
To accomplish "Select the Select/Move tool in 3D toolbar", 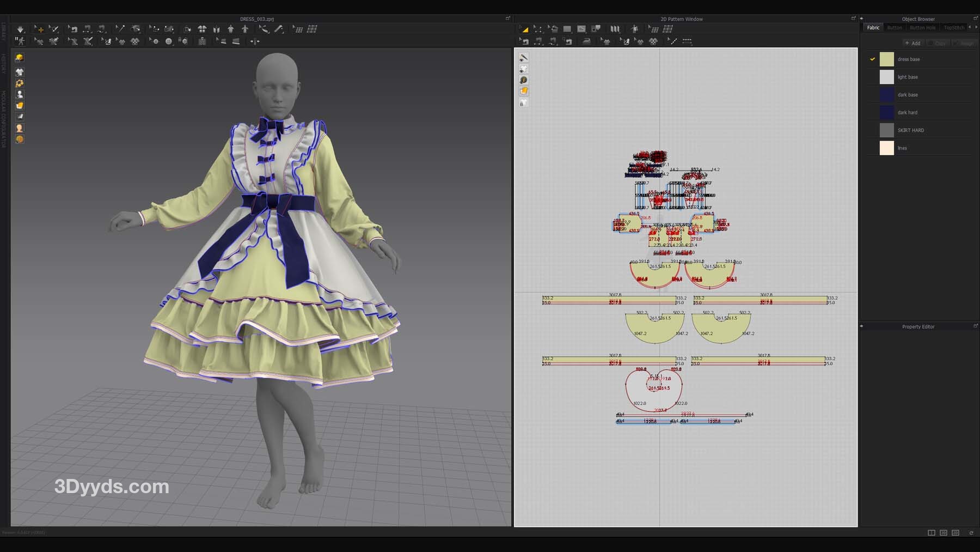I will [39, 29].
